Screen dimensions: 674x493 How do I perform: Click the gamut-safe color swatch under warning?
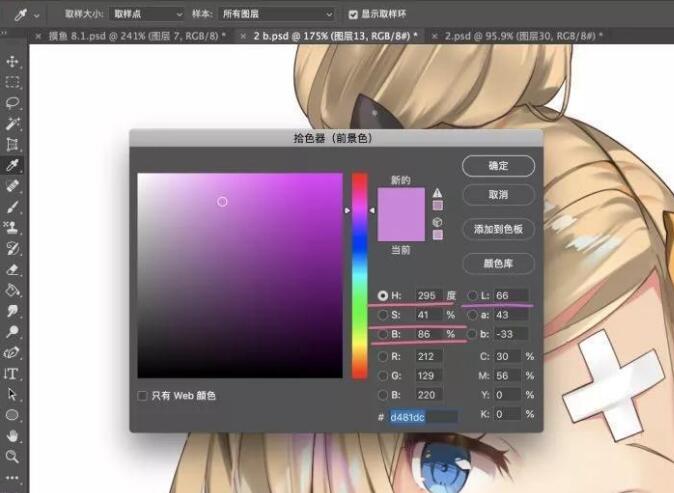pyautogui.click(x=438, y=205)
